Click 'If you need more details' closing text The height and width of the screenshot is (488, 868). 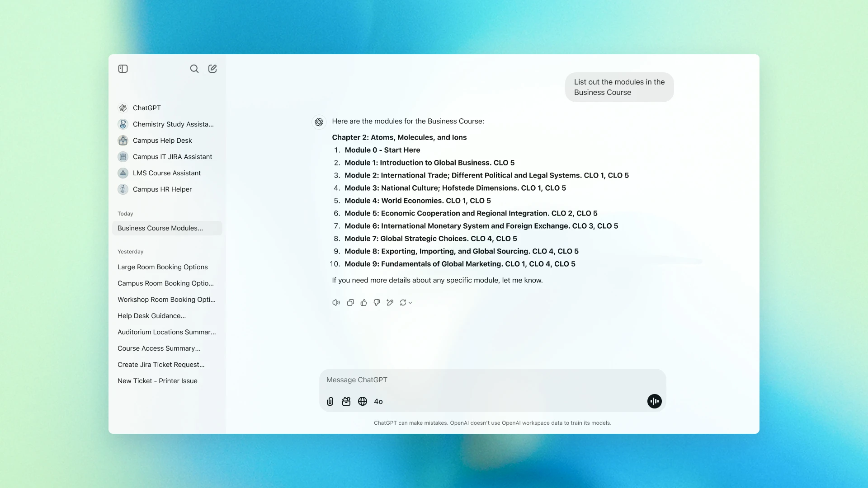click(437, 280)
